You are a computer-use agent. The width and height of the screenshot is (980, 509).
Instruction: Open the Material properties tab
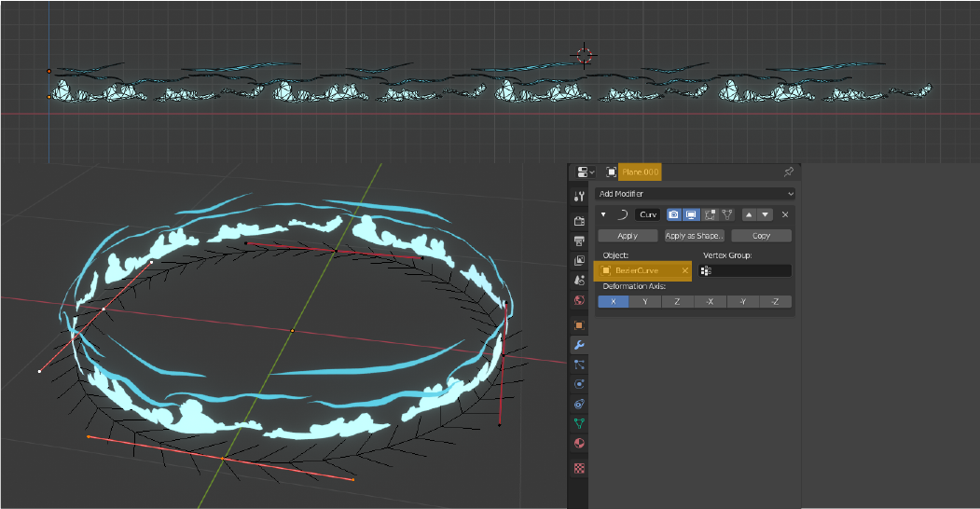(579, 443)
